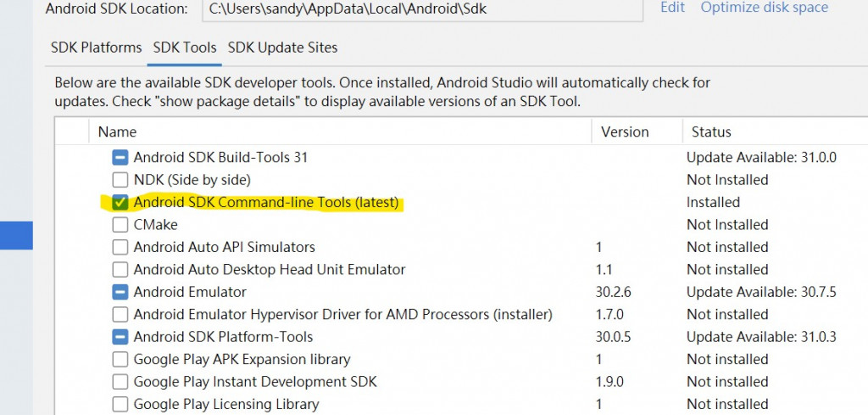
Task: Check Google Play APK Expansion library
Action: pos(120,360)
